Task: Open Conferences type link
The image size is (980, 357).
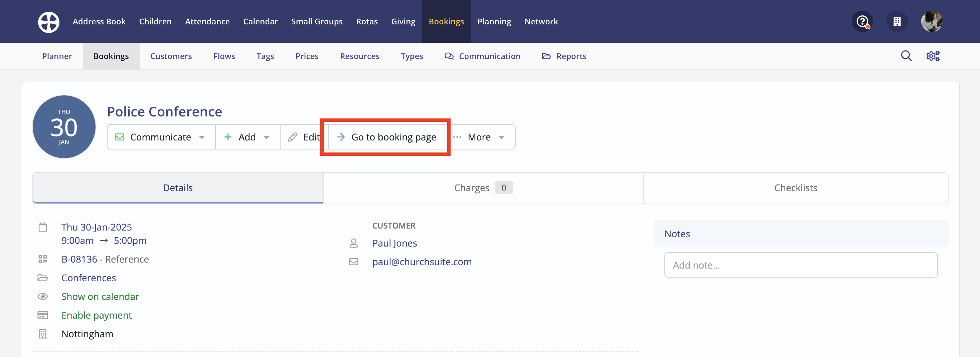Action: tap(89, 278)
